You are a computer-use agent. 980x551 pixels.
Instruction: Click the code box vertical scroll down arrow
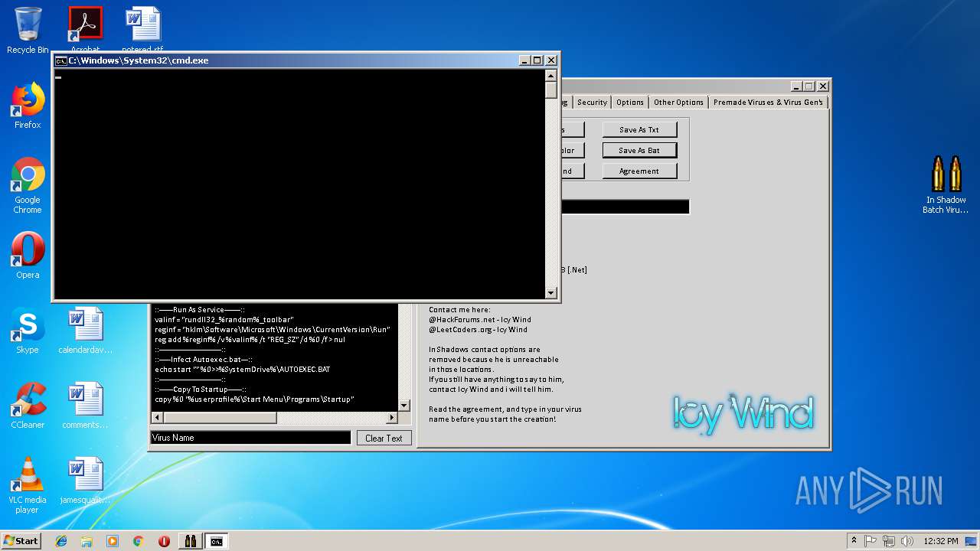click(404, 406)
